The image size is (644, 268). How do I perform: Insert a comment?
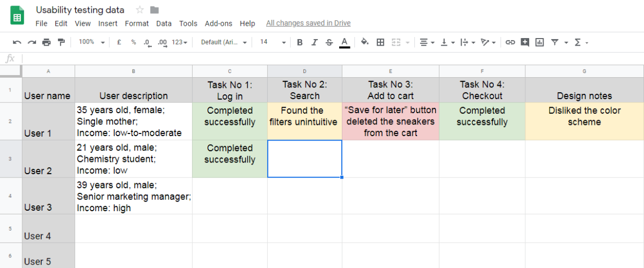point(525,42)
